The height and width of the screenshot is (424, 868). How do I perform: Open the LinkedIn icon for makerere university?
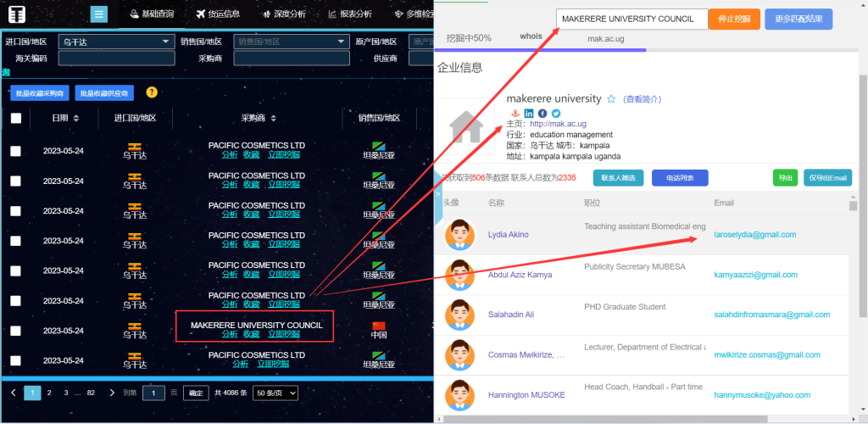(x=529, y=113)
